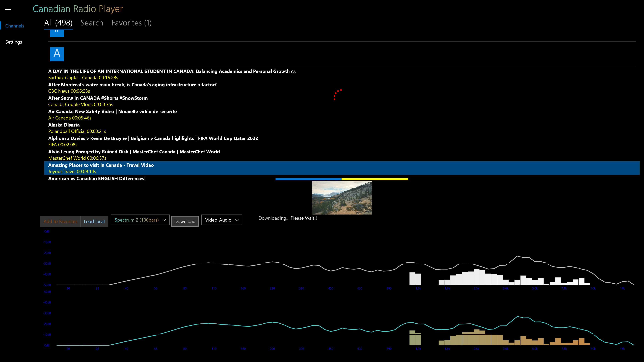The image size is (644, 362).
Task: Go to Channels in sidebar
Action: [15, 26]
